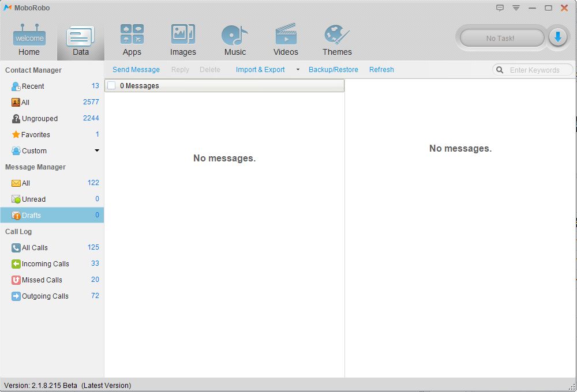577x392 pixels.
Task: Open All Calls log
Action: pyautogui.click(x=52, y=247)
